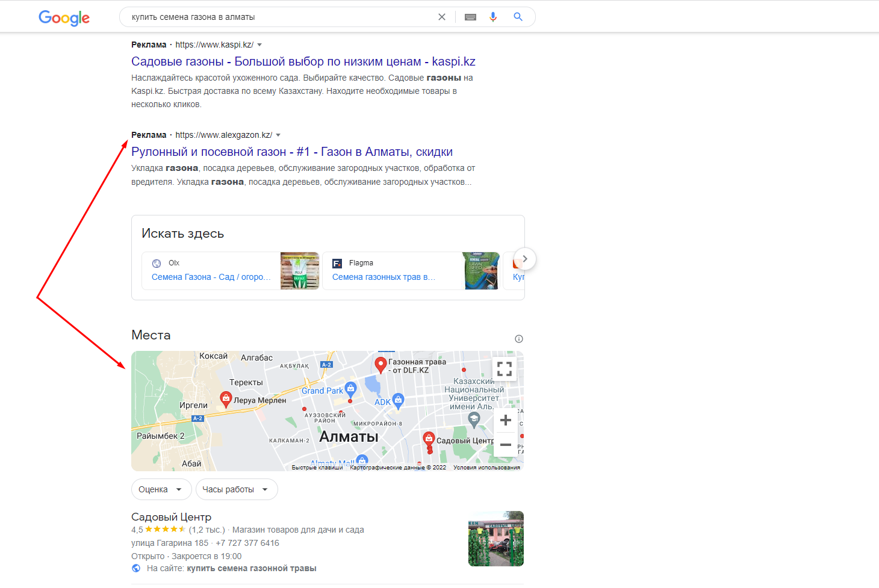Click the улица Гагарина 185 address text

click(x=170, y=543)
